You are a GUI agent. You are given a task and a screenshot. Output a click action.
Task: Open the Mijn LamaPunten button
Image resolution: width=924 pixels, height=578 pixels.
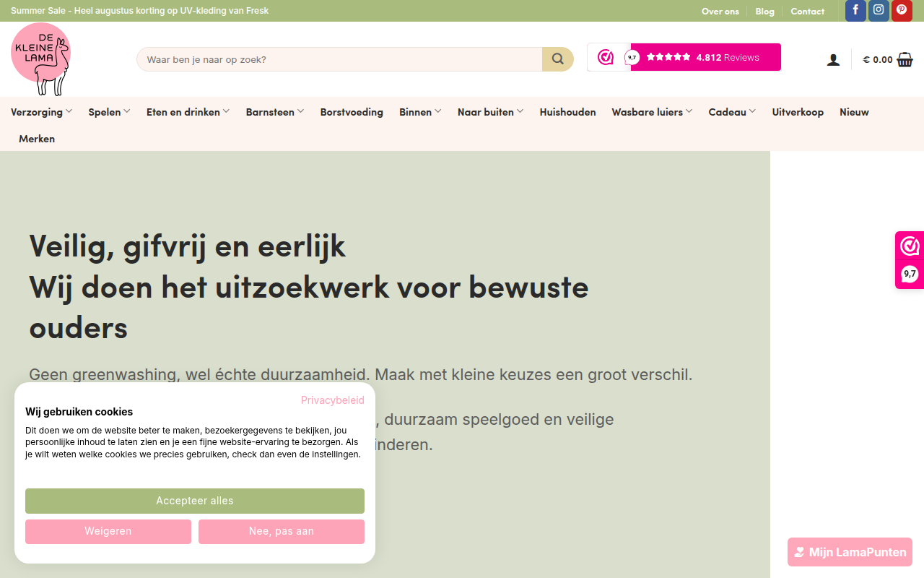[x=850, y=552]
